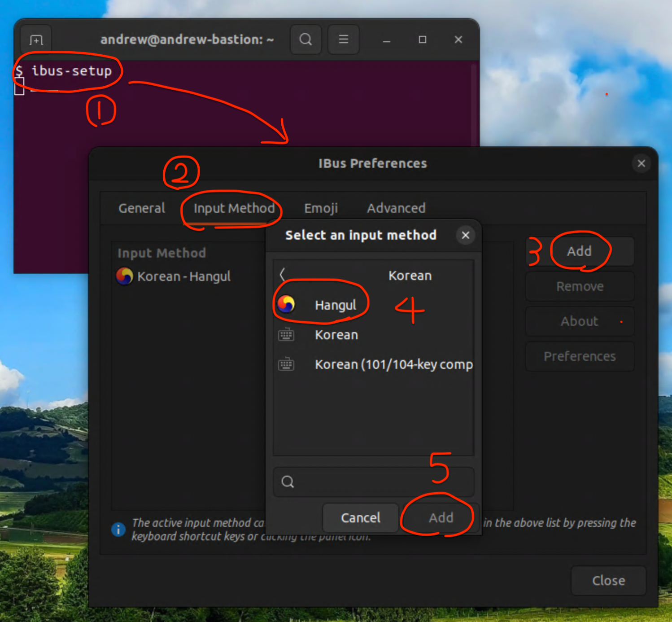Click the terminal title andrew@andrew-bastion
Viewport: 672px width, 622px height.
[187, 39]
